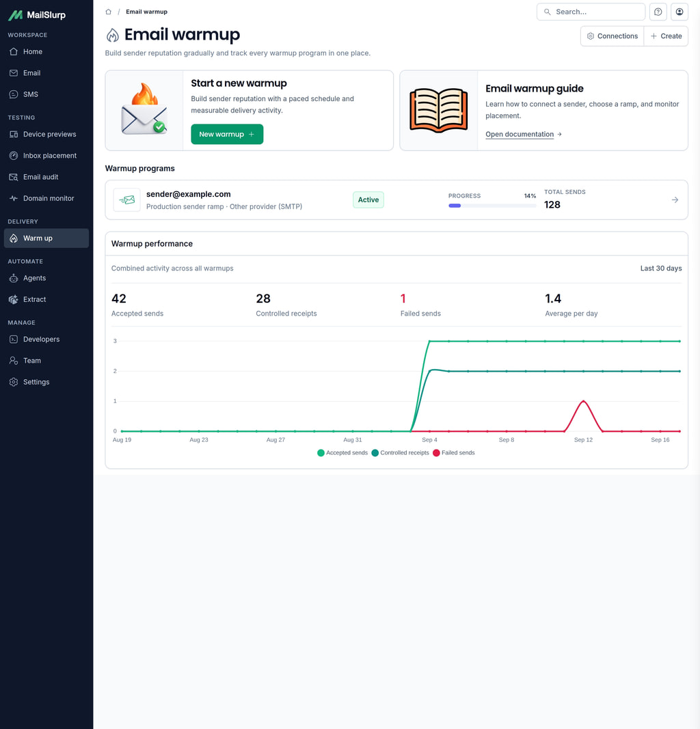Screen dimensions: 700x729
Task: Click the Failed sends peak at Sep 12
Action: (x=583, y=401)
